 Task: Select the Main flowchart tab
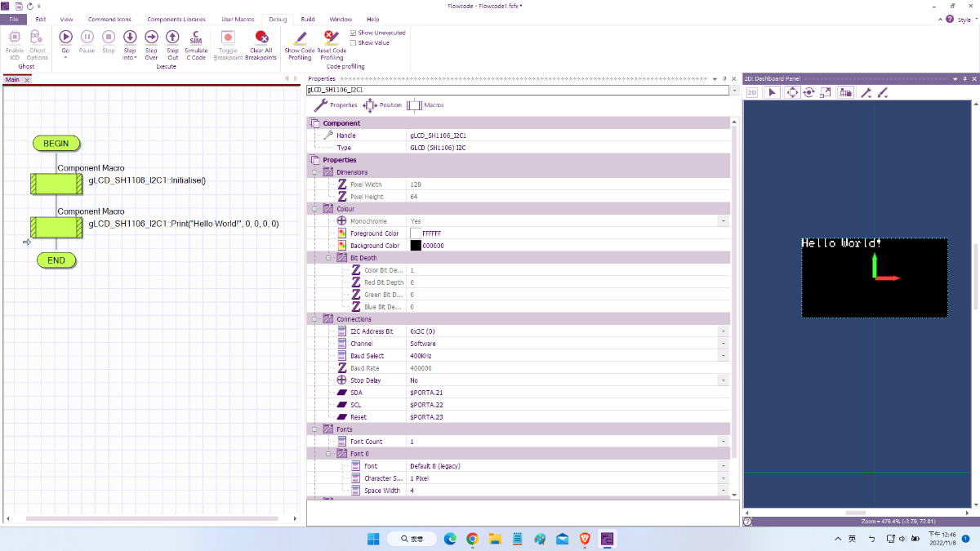click(12, 80)
